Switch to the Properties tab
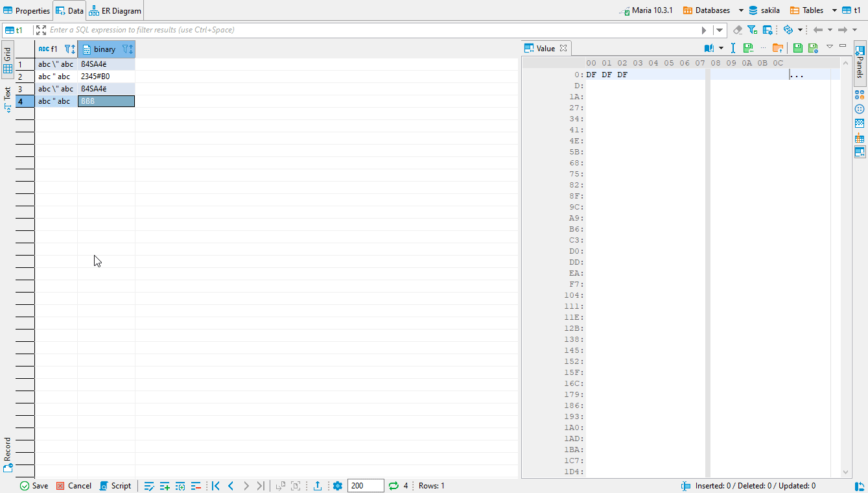The height and width of the screenshot is (493, 868). [27, 10]
